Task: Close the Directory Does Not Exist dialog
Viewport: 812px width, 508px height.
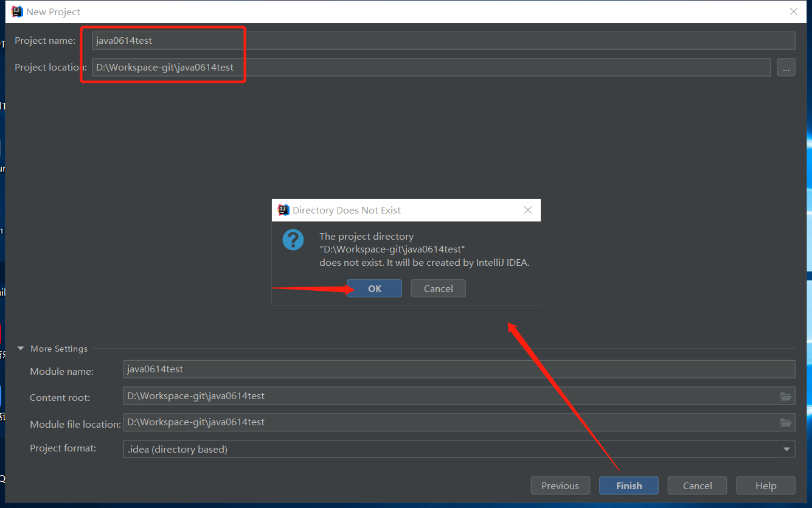Action: coord(528,210)
